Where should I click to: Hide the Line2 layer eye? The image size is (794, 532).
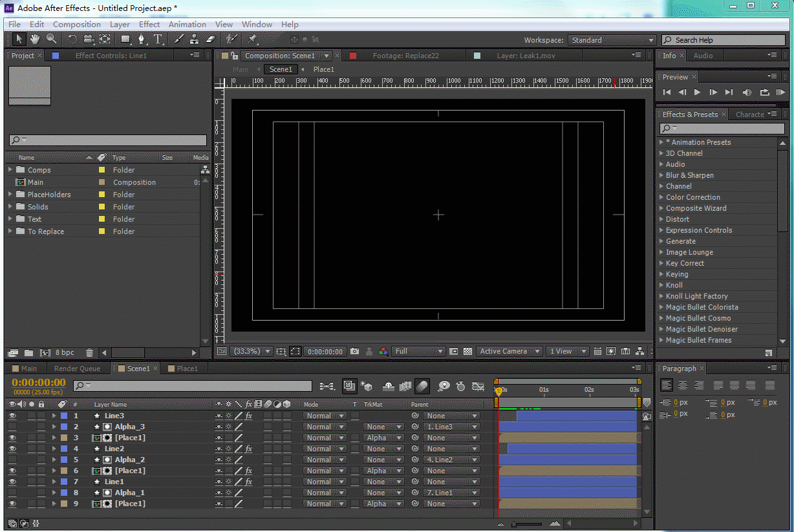pos(12,449)
